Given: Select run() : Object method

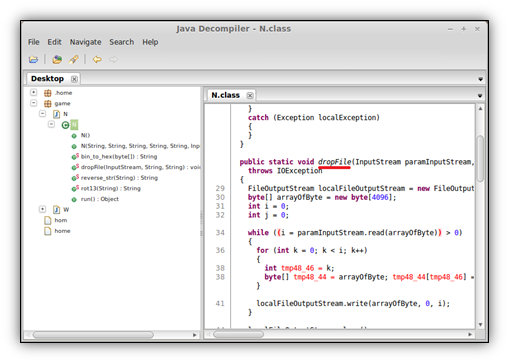Looking at the screenshot, I should (100, 199).
